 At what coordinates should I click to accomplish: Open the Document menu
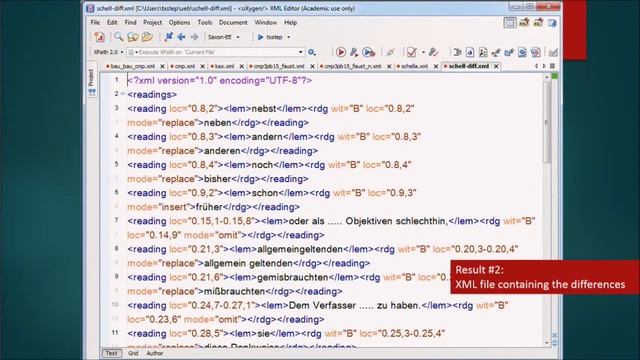[x=233, y=22]
